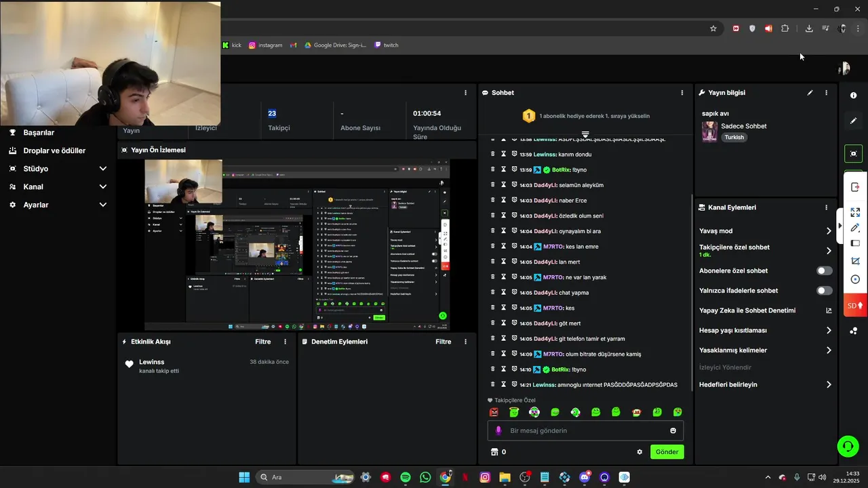The image size is (868, 488).
Task: Open the Google Drive bookmark
Action: (335, 45)
